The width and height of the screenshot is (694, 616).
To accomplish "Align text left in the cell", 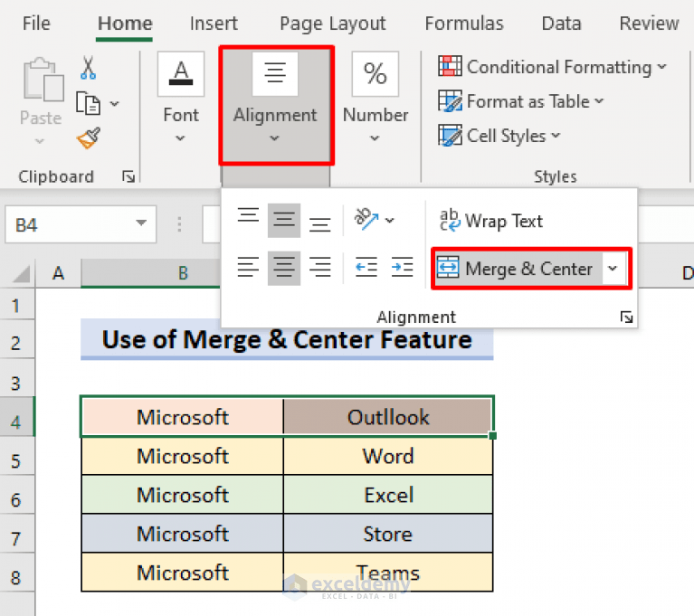I will [248, 268].
